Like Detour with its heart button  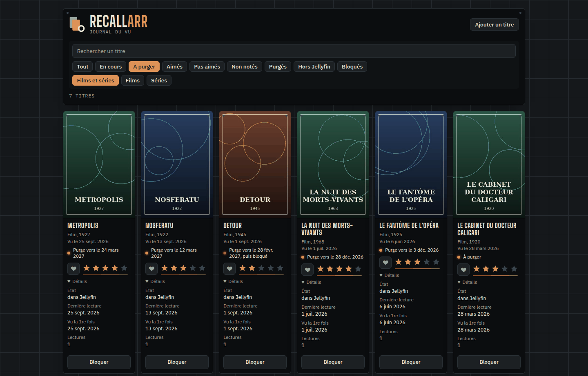[229, 269]
